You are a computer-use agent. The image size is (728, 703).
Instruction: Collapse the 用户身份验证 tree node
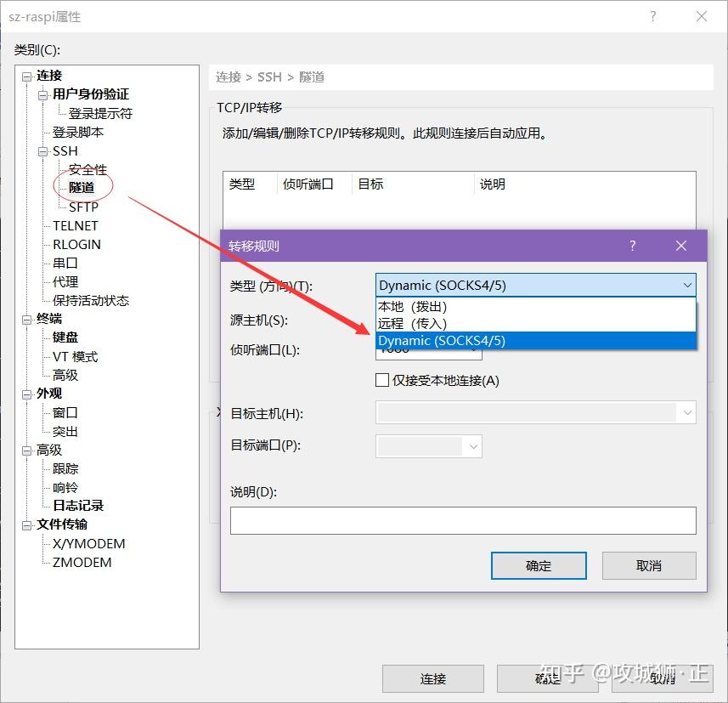click(42, 94)
